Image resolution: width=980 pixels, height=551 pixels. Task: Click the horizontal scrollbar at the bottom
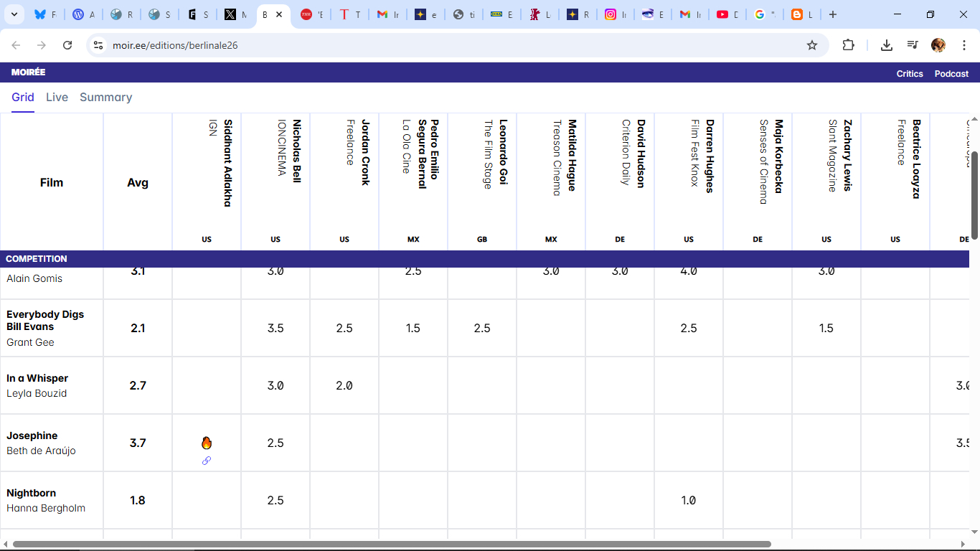391,544
